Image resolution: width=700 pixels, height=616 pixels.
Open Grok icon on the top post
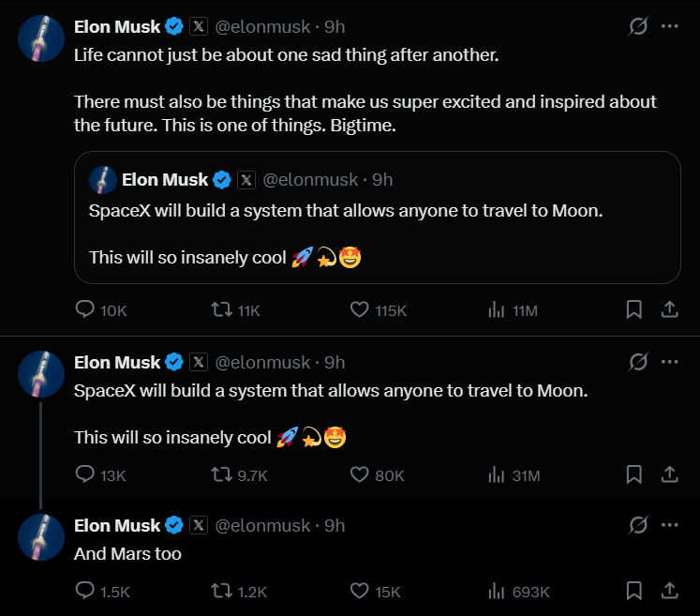click(638, 27)
